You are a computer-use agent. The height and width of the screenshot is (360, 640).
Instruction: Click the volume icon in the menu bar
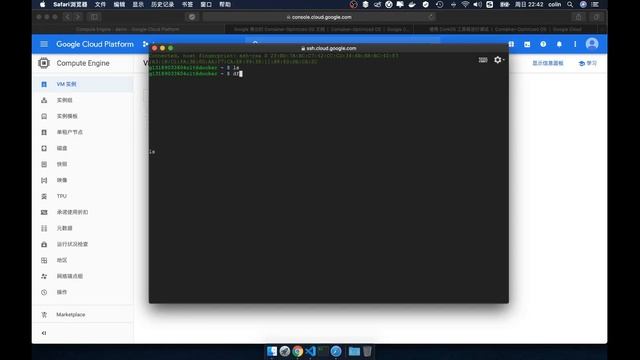click(477, 4)
